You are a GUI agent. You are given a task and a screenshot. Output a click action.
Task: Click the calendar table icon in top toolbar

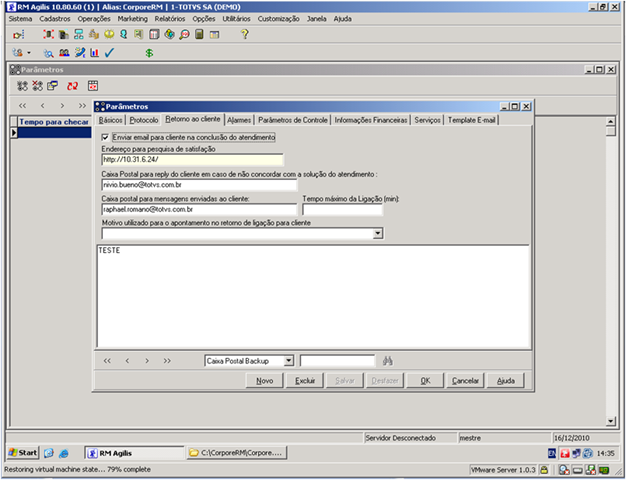[x=214, y=34]
